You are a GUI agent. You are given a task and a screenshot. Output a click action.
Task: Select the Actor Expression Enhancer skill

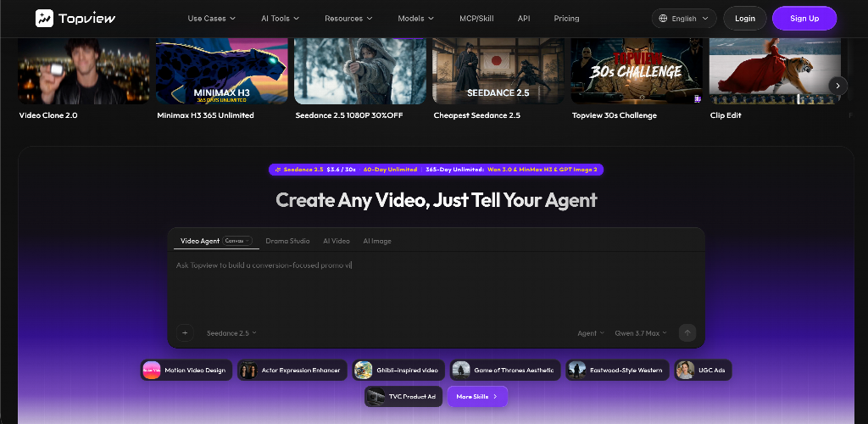292,371
